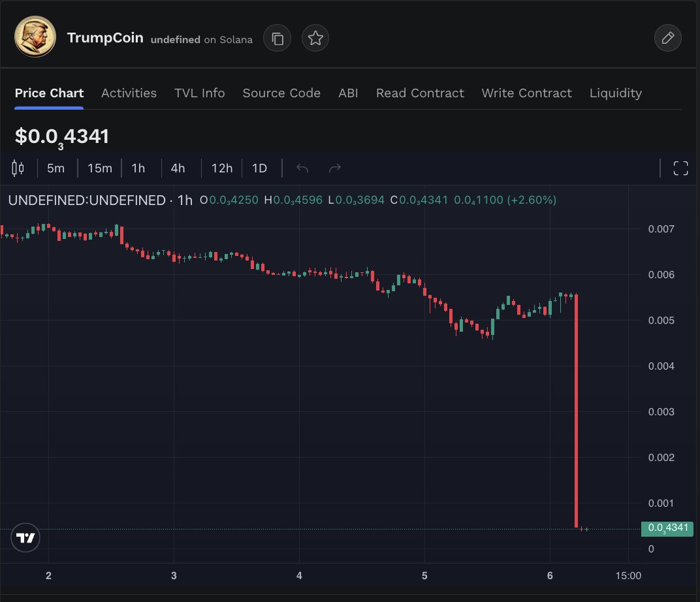The image size is (700, 602).
Task: Go to the Write Contract tab
Action: pos(527,93)
